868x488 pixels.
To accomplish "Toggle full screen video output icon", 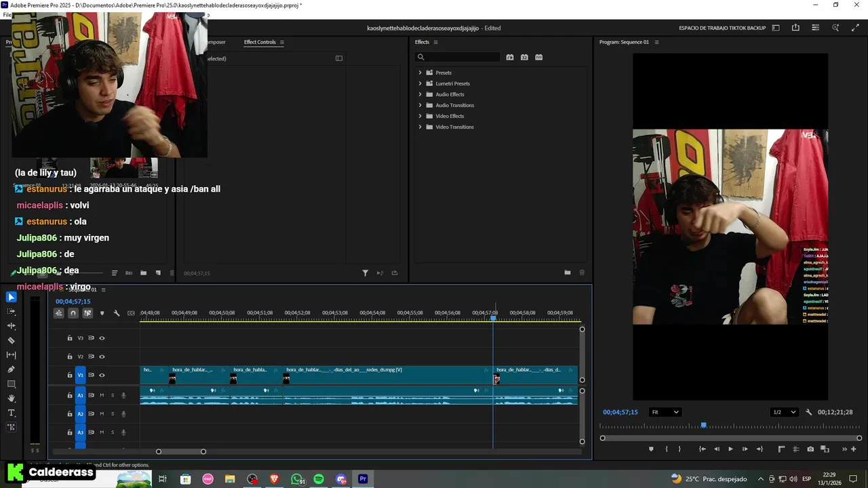I will tap(854, 28).
